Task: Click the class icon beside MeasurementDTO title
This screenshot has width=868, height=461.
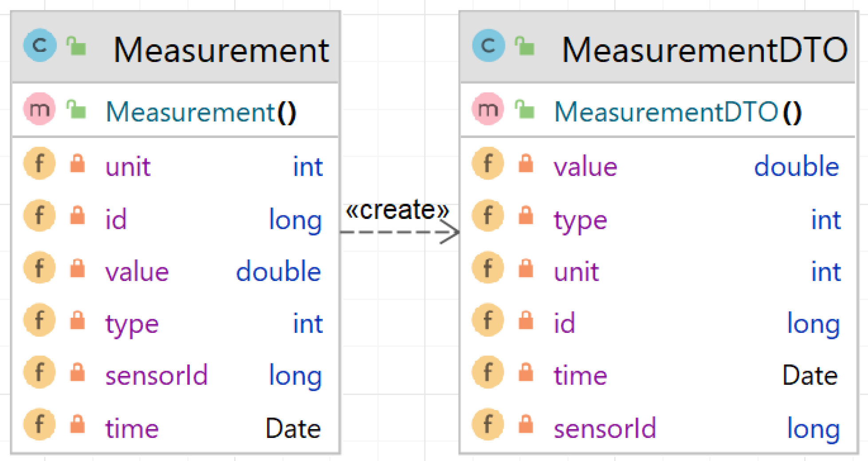Action: tap(488, 45)
